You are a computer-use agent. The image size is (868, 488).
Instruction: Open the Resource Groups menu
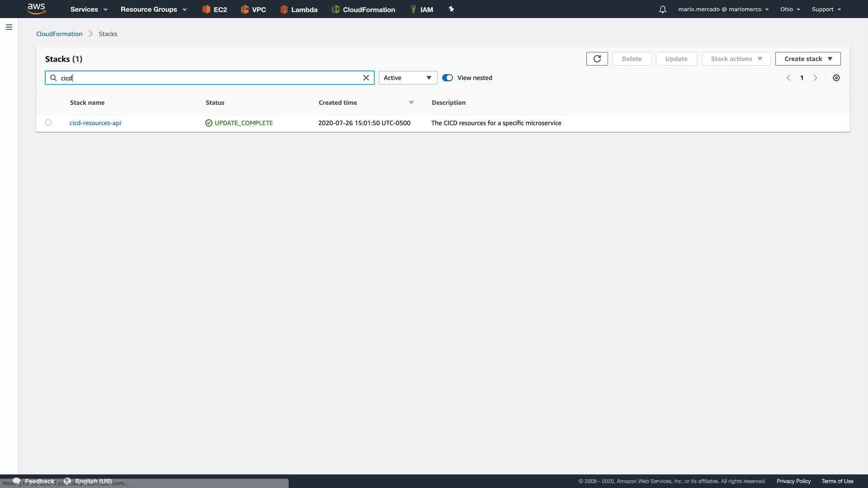[153, 9]
